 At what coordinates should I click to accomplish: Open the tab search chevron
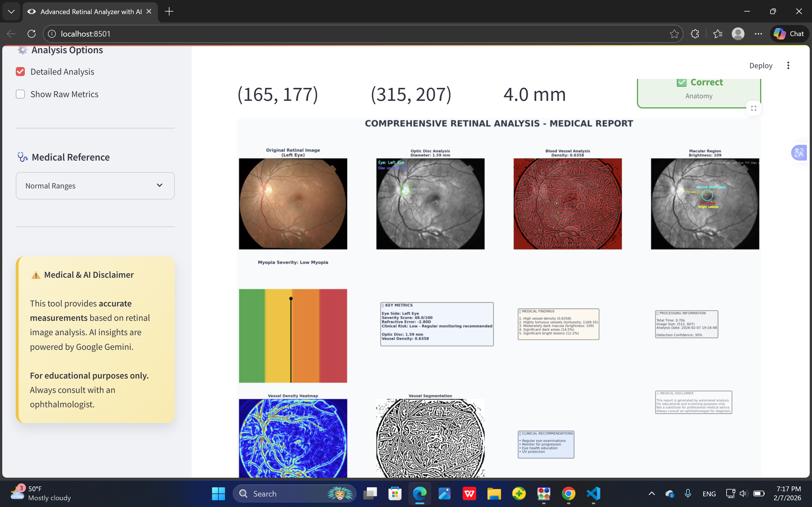[x=11, y=12]
